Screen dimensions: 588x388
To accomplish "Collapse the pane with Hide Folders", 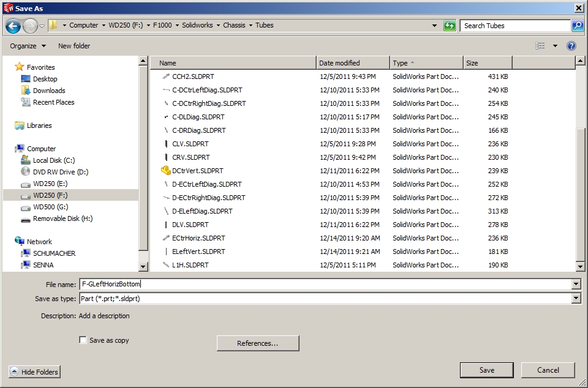I will tap(35, 372).
